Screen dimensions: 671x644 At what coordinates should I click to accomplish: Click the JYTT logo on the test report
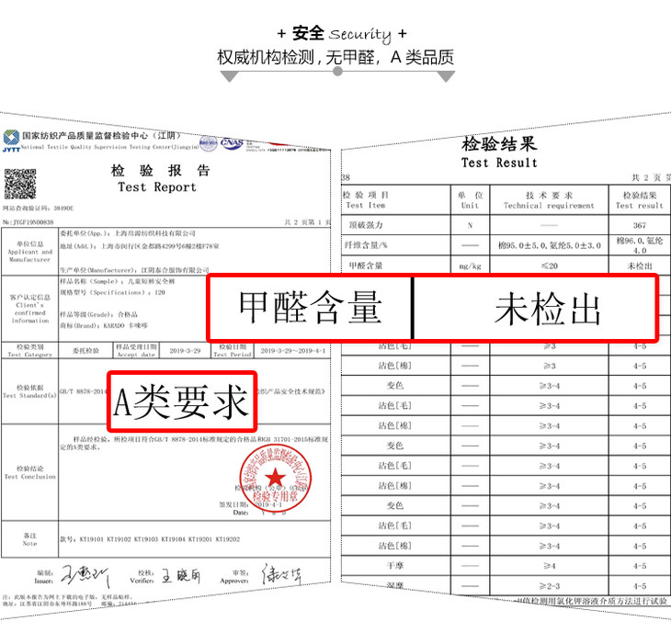point(11,139)
